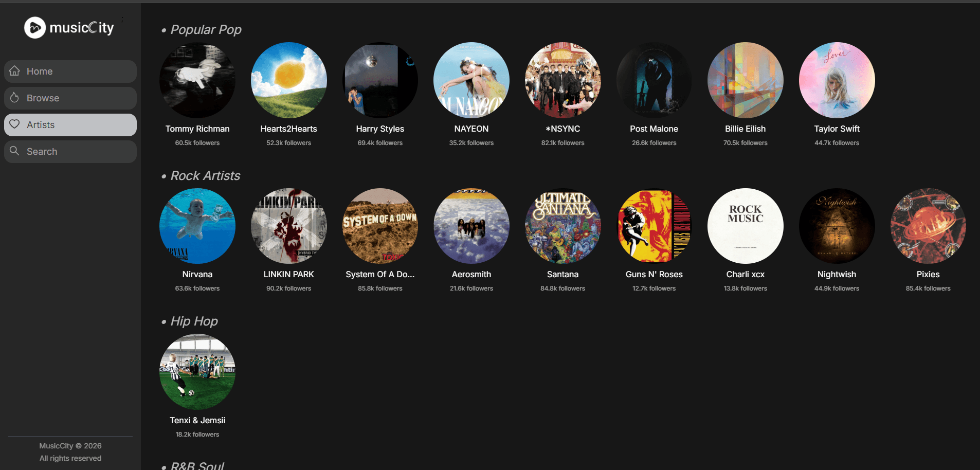Click the Hearts2Hearts name link

coord(289,129)
